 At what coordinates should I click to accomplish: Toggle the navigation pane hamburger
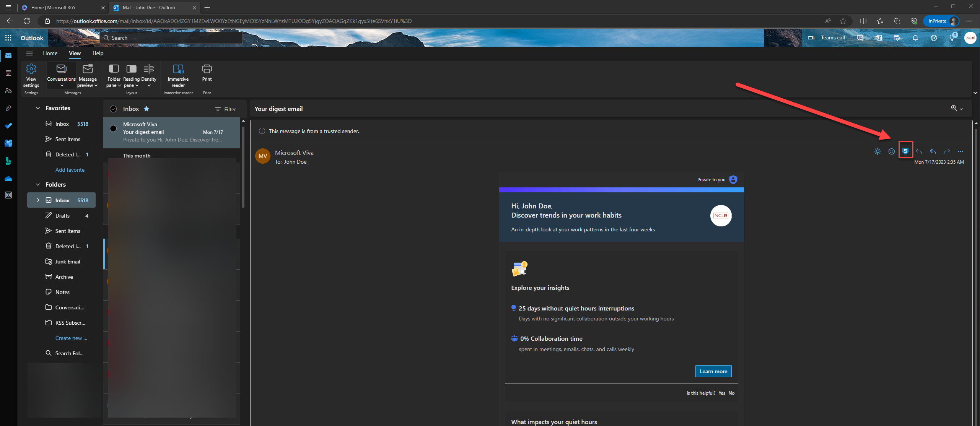coord(29,54)
